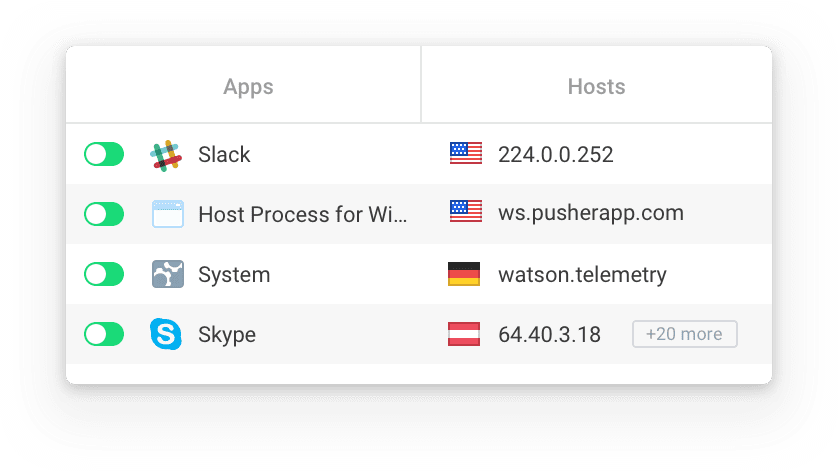Screen dimensions: 838x472
Task: Toggle the System app switch
Action: (x=104, y=274)
